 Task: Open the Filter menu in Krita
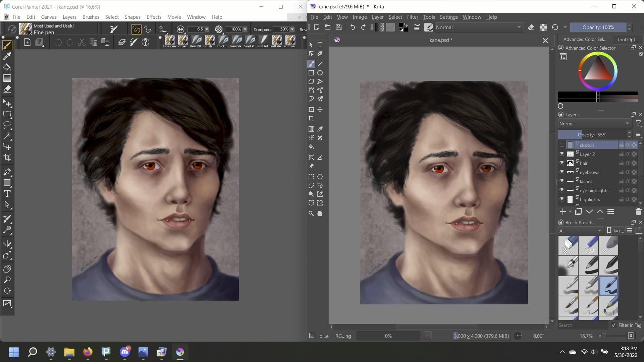pyautogui.click(x=412, y=17)
